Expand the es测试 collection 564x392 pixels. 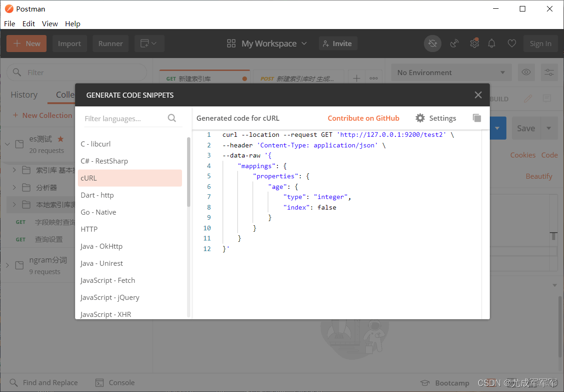(7, 144)
